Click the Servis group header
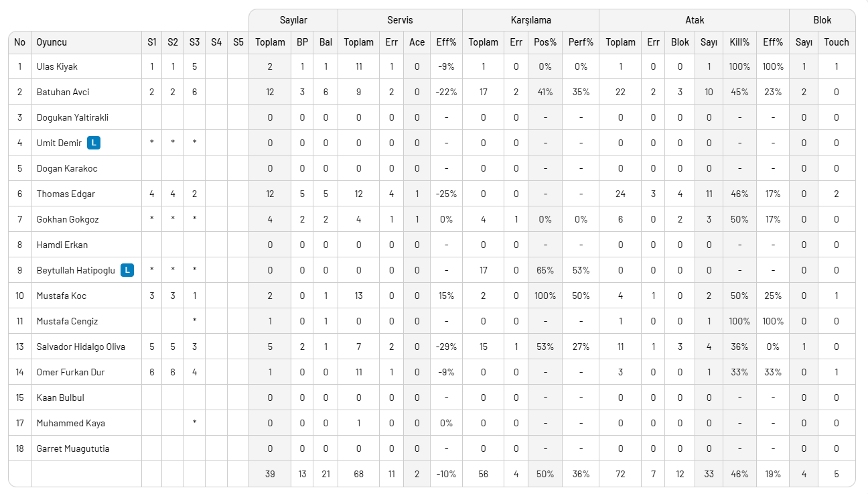The height and width of the screenshot is (494, 868). pyautogui.click(x=400, y=20)
